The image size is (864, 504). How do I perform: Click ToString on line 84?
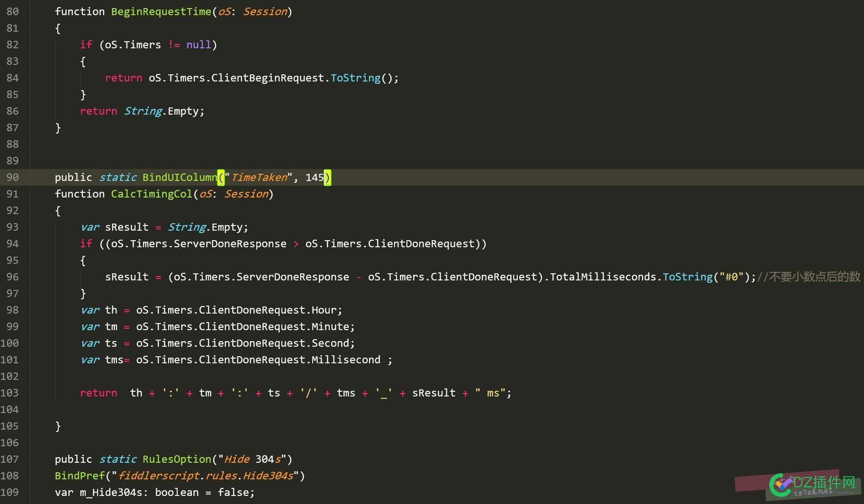356,78
